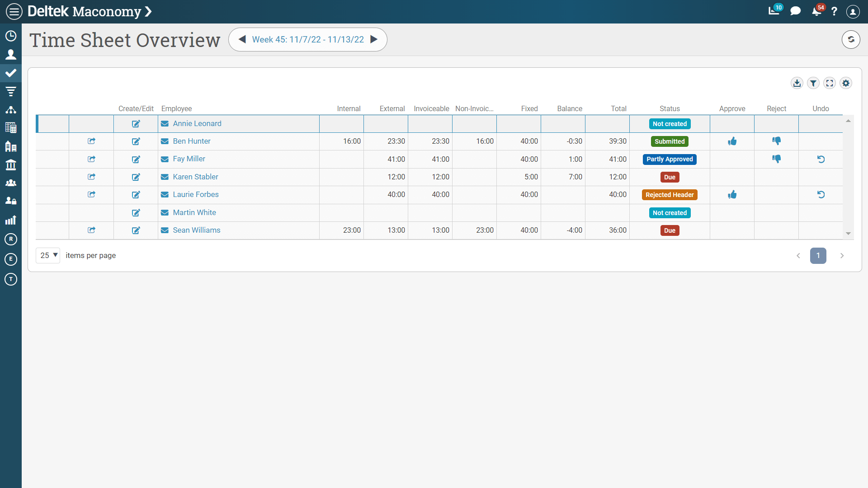The image size is (868, 488).
Task: Click the undo icon for Laurie Forbes
Action: tap(821, 194)
